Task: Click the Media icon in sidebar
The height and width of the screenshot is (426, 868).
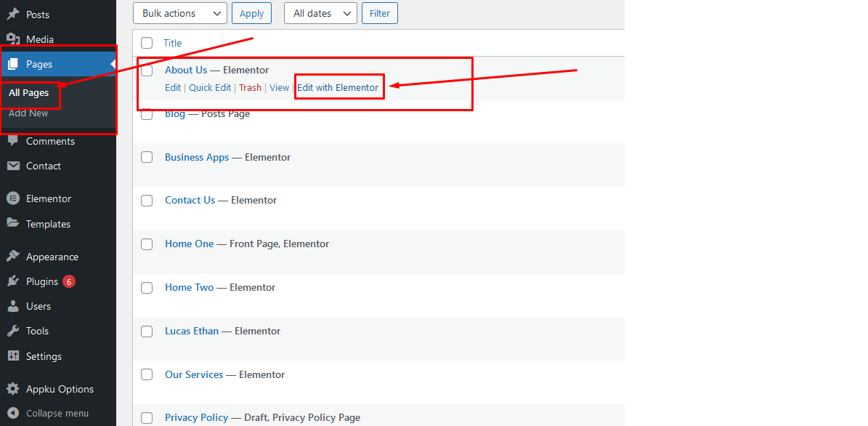Action: tap(13, 39)
